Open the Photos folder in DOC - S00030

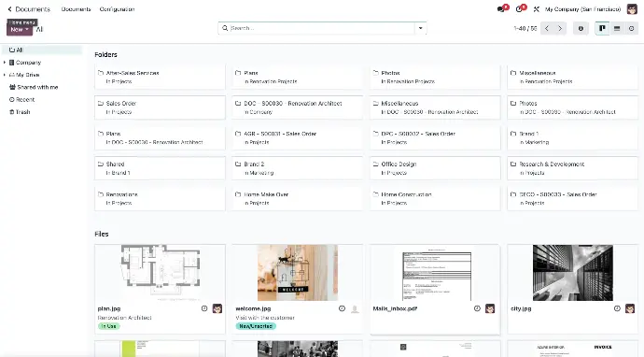pos(572,107)
